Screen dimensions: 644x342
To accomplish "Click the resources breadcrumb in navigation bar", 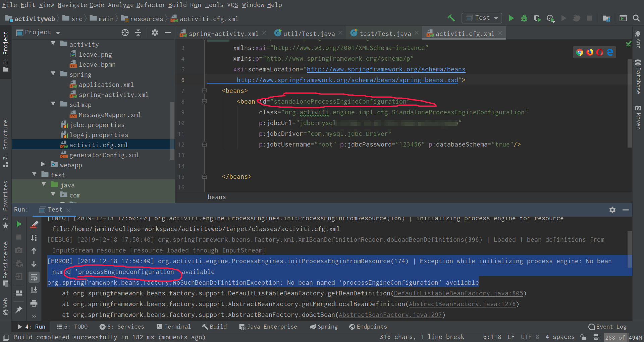I will pyautogui.click(x=143, y=19).
